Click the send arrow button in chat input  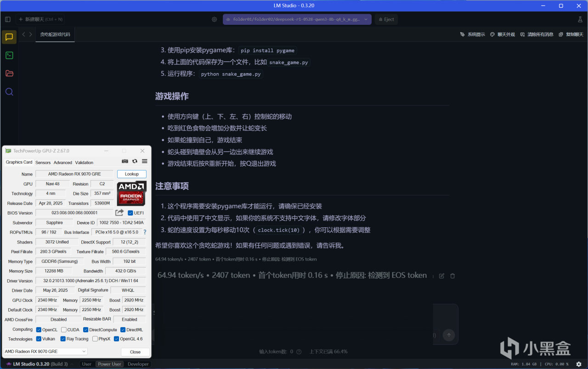(449, 335)
